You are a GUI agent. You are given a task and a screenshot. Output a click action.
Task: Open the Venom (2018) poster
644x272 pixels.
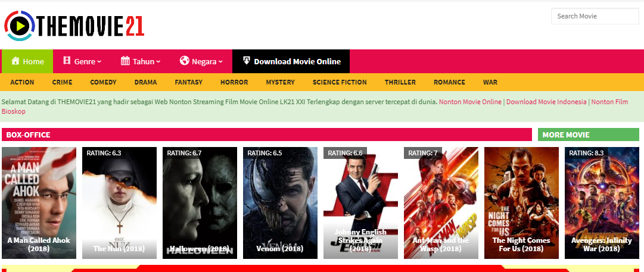280,203
